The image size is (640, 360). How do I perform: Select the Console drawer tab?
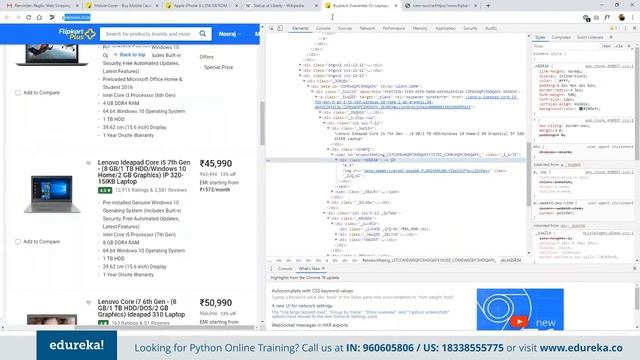285,269
